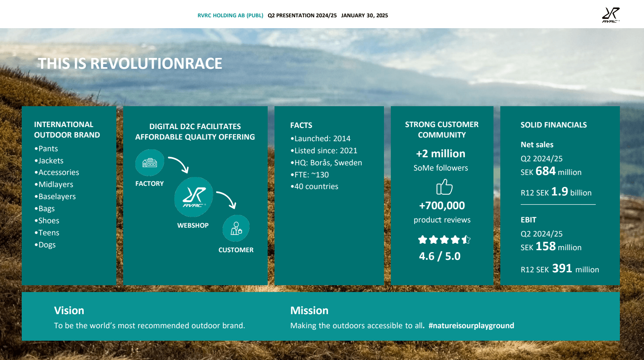Viewport: 644px width, 360px height.
Task: Click the R12 SEK 1.9 billion value
Action: click(556, 191)
